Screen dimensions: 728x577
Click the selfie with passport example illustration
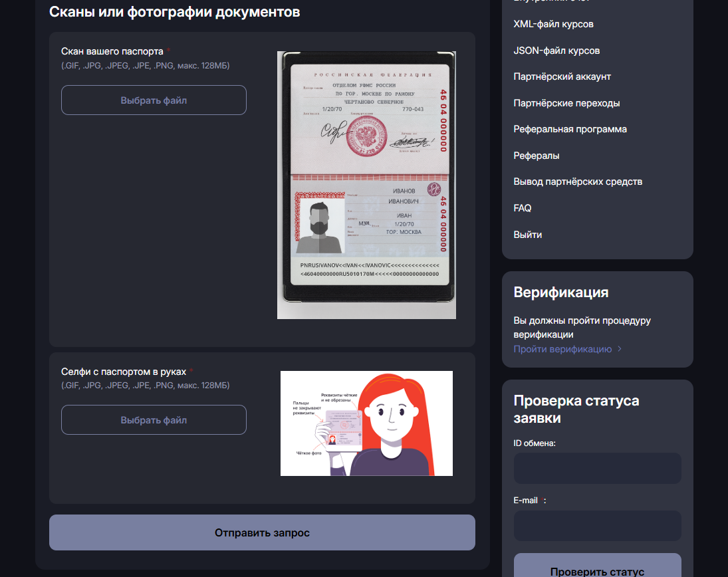pyautogui.click(x=366, y=423)
